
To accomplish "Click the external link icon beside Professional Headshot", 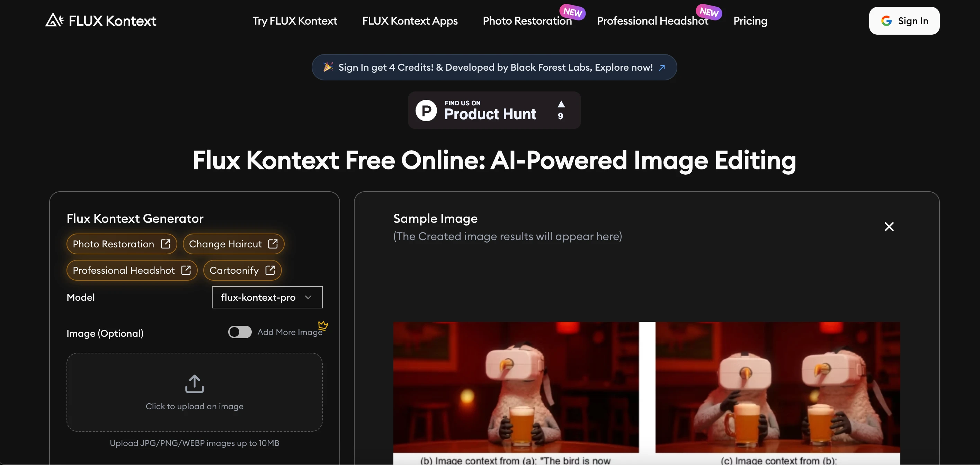I will point(186,270).
